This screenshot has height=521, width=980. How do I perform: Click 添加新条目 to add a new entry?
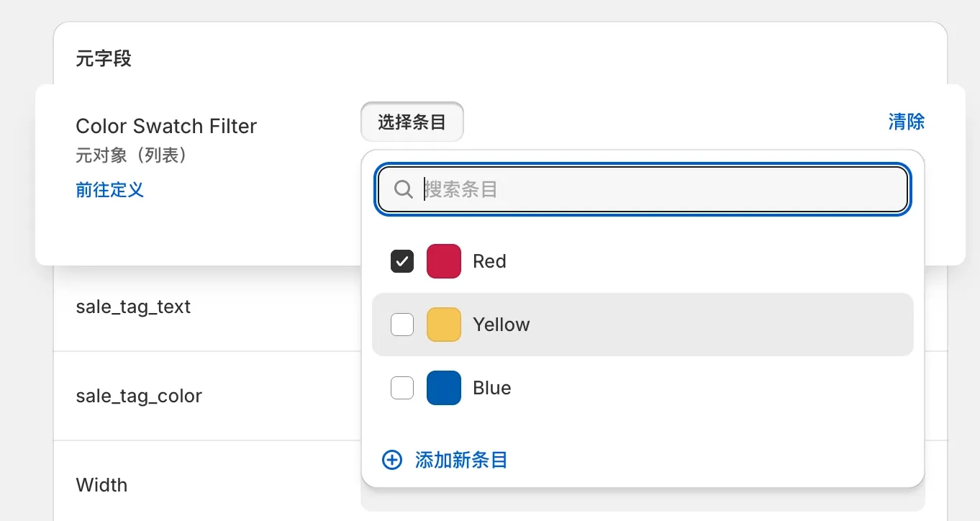point(461,460)
